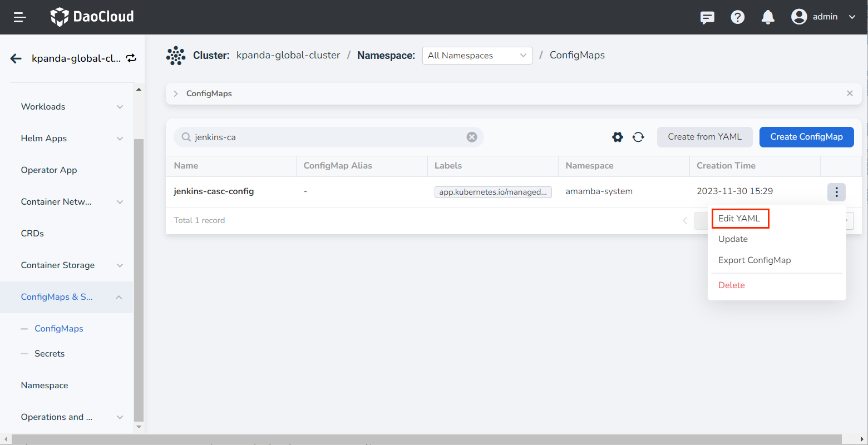Expand the Helm Apps section

pos(72,139)
